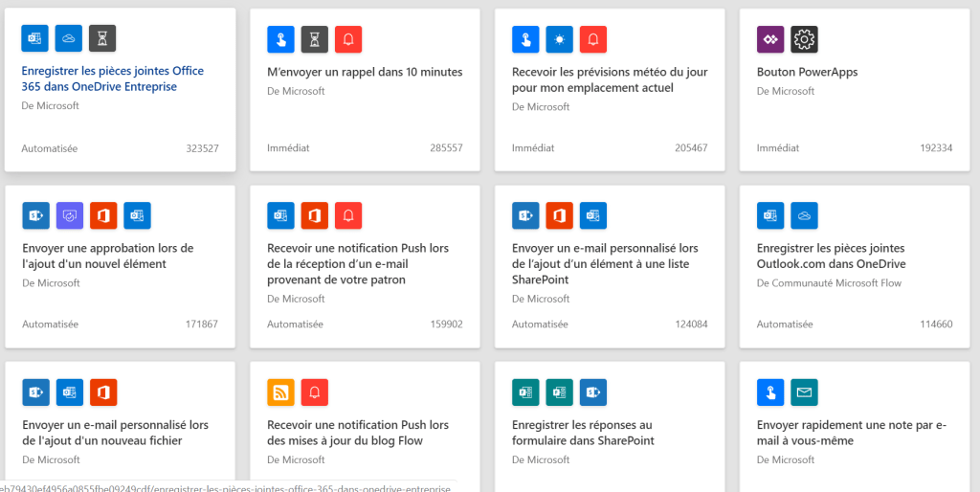The height and width of the screenshot is (492, 980).
Task: Click the hourglass icon on the Office 365 attachments card
Action: (103, 37)
